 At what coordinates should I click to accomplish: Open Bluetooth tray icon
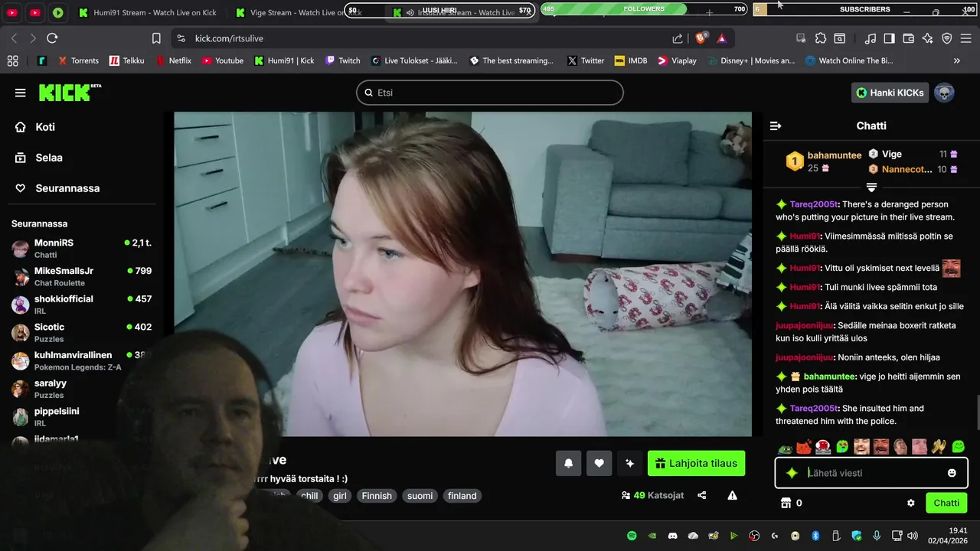(x=815, y=536)
